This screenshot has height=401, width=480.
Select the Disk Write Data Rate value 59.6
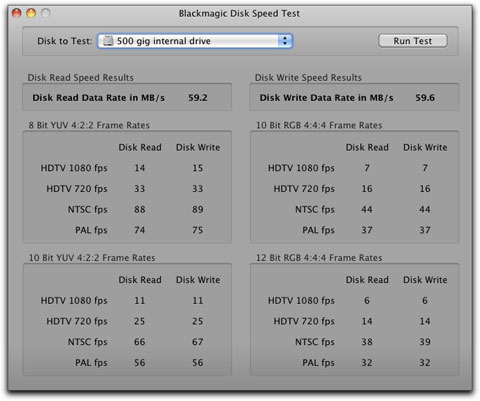425,98
